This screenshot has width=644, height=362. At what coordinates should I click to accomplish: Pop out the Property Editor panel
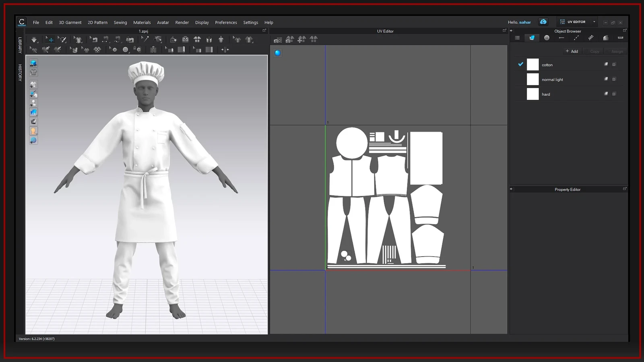click(625, 189)
